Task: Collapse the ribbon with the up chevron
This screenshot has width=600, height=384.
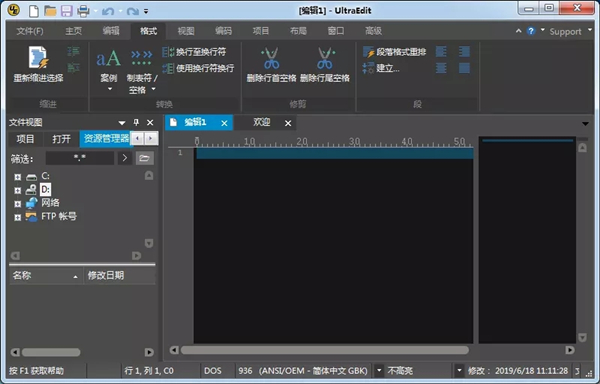Action: pyautogui.click(x=518, y=31)
